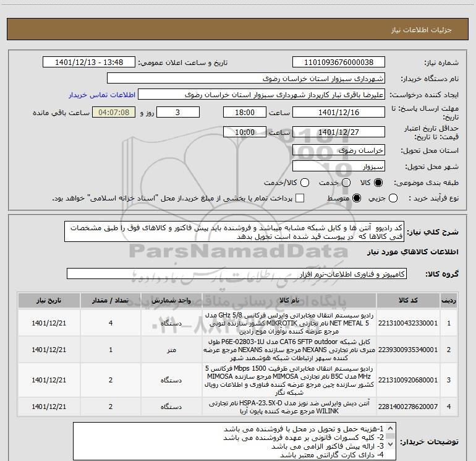Click unit متر in the NEXANS row
The image size is (476, 461).
(171, 350)
